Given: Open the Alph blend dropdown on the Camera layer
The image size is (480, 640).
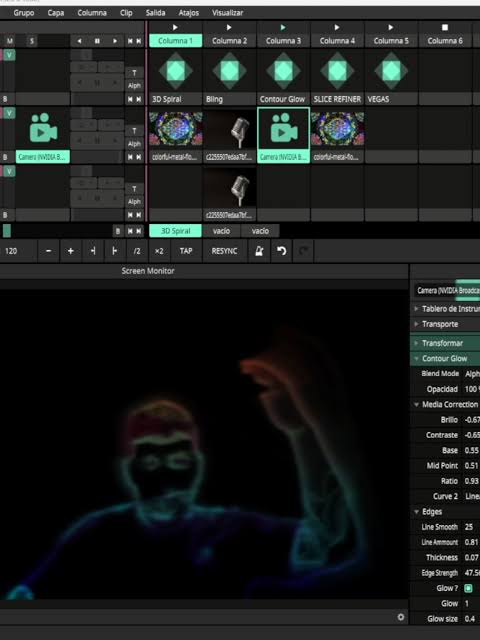Looking at the screenshot, I should (134, 144).
